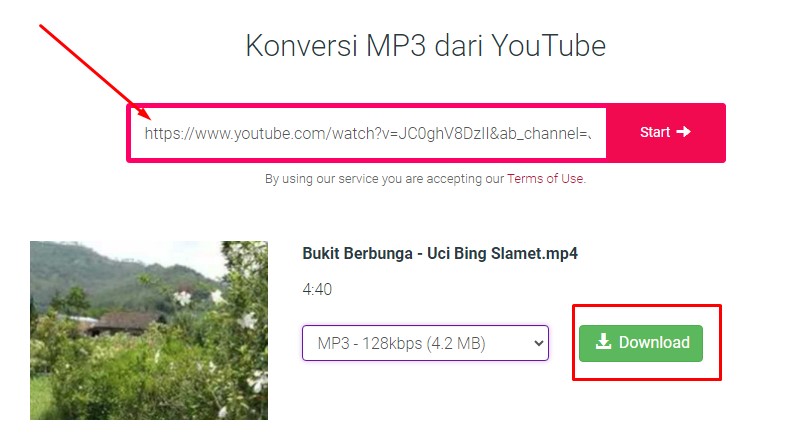Click the chevron arrow of the format selector
792x441 pixels.
click(x=538, y=344)
